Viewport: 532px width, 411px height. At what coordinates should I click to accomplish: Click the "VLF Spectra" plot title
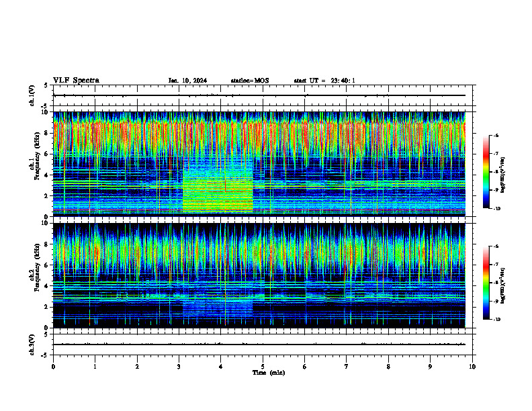pos(76,80)
